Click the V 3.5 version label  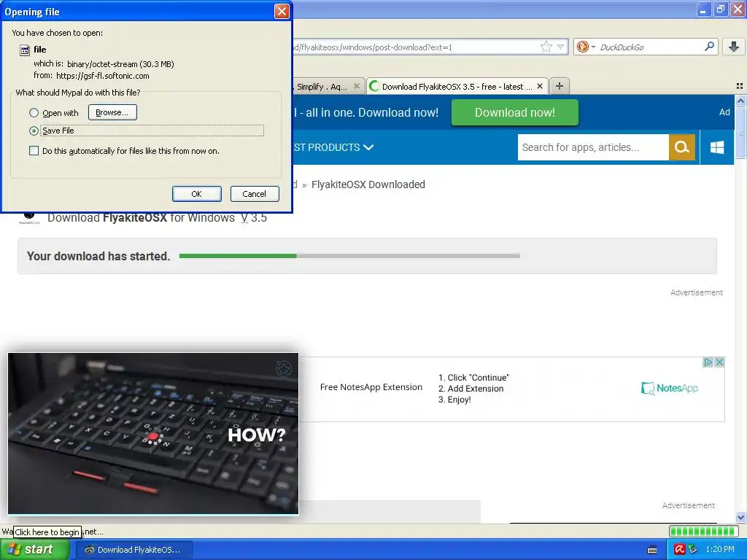click(x=253, y=218)
